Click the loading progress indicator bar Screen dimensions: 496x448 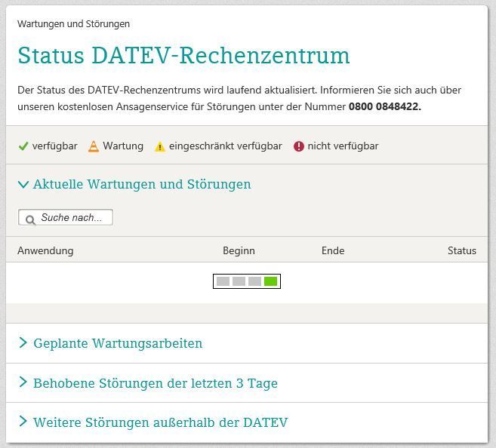click(247, 281)
